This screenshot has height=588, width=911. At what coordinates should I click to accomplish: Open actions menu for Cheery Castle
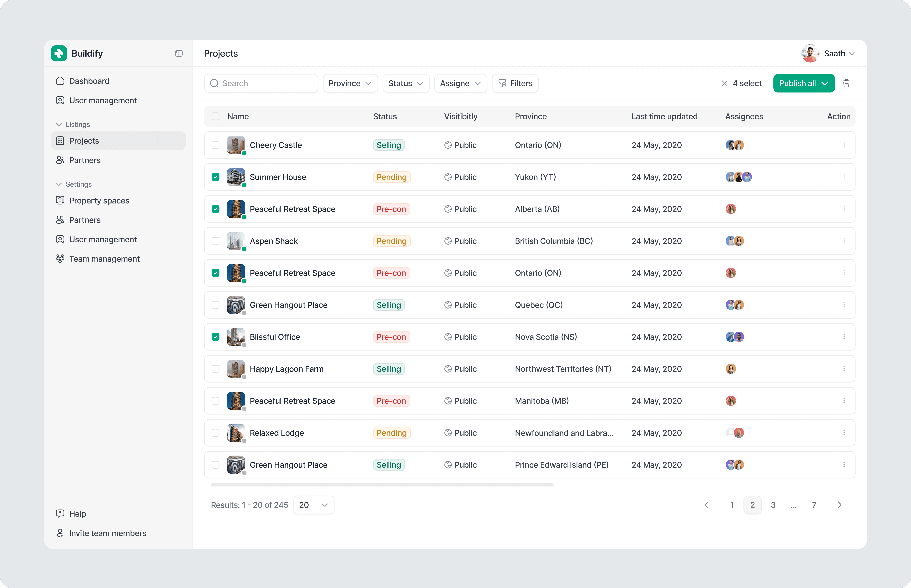(844, 145)
